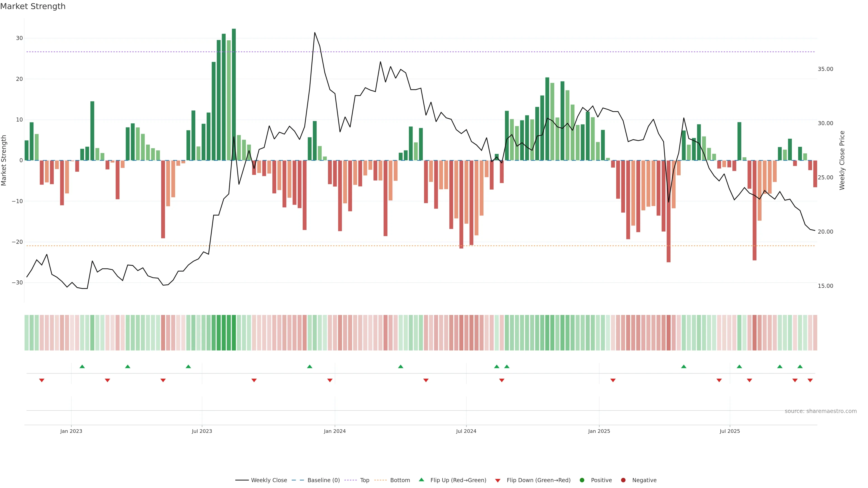
Task: Click the green flip-up marker just after Jul 2025
Action: (739, 366)
